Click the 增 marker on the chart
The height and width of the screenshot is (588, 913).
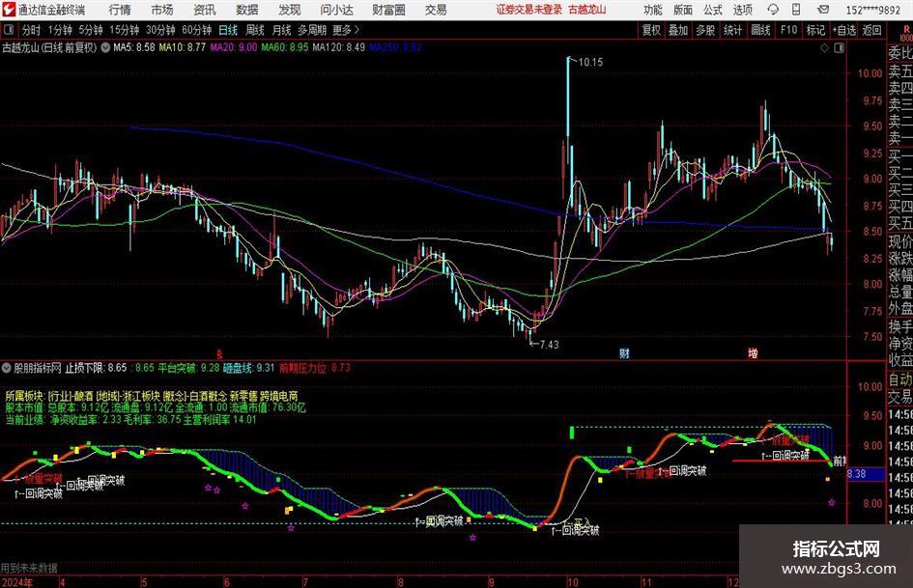coord(753,352)
